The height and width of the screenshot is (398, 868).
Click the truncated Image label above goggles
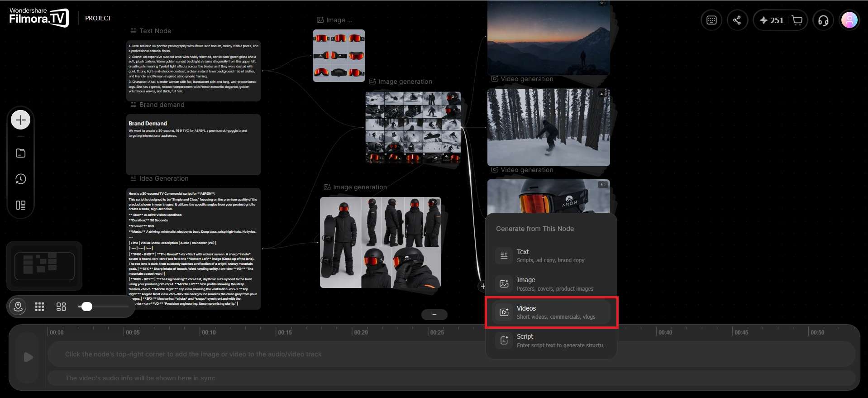click(339, 20)
